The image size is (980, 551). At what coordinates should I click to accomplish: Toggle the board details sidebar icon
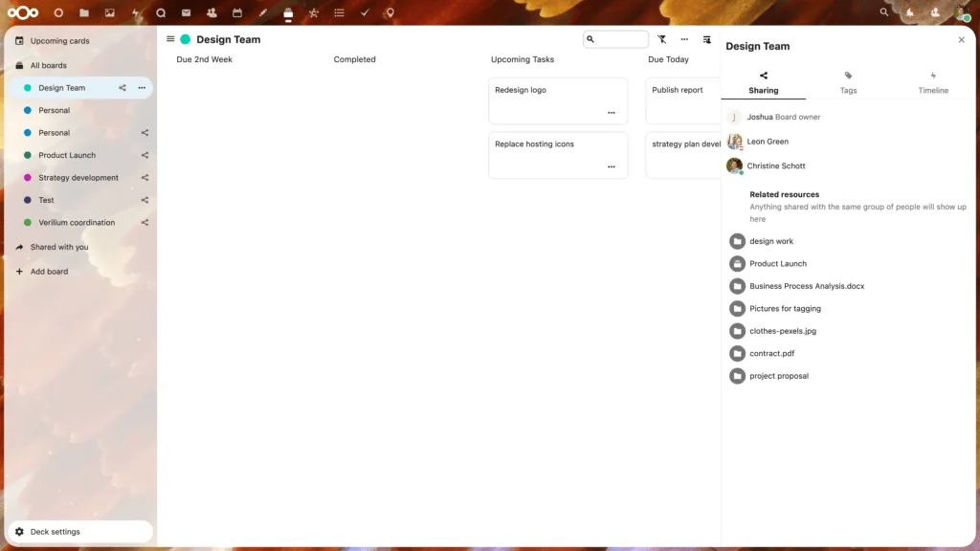click(707, 39)
